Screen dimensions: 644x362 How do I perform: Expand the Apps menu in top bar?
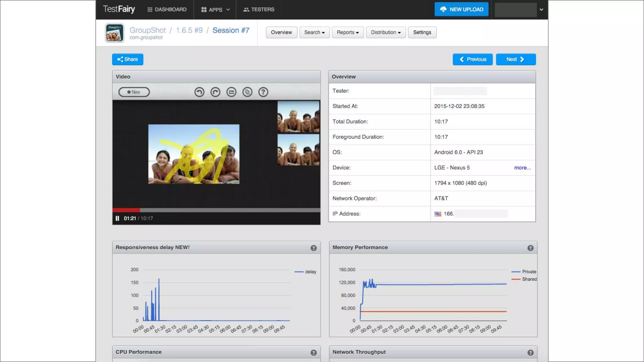tap(215, 10)
